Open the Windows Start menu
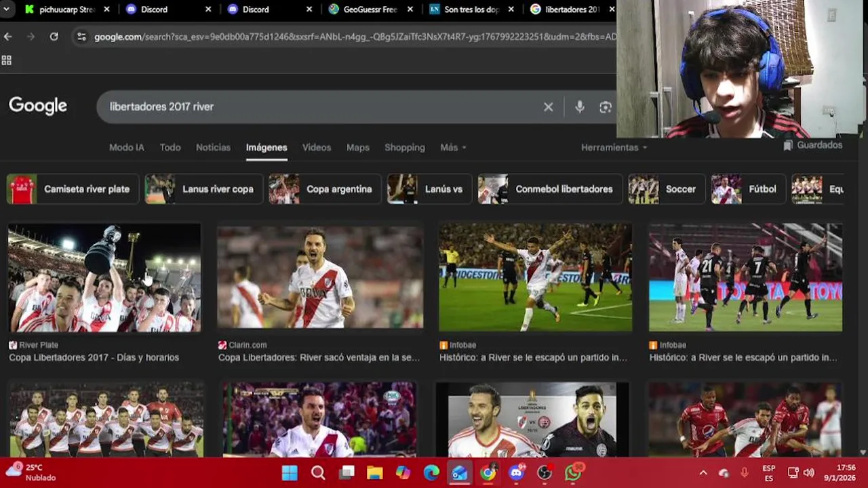 pos(290,472)
